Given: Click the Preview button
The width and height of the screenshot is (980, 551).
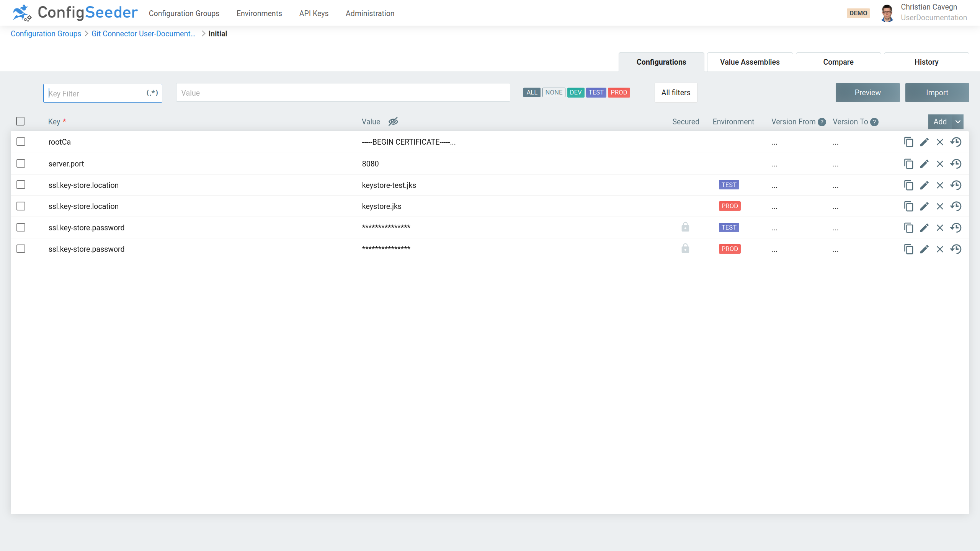Looking at the screenshot, I should click(867, 93).
